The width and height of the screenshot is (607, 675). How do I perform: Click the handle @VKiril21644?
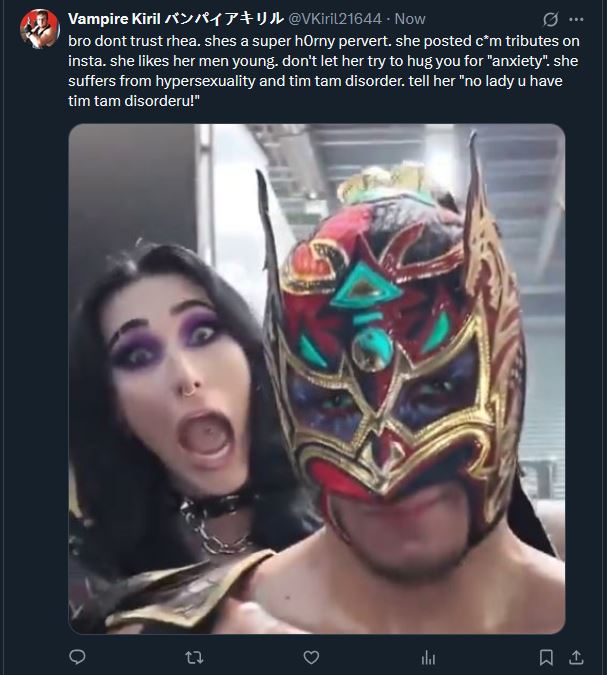pos(334,19)
